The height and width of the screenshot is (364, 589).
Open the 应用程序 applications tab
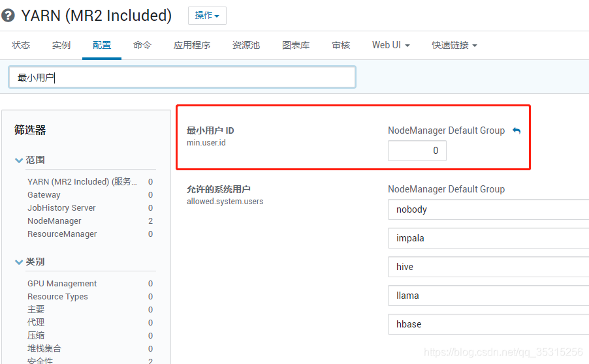[x=191, y=45]
